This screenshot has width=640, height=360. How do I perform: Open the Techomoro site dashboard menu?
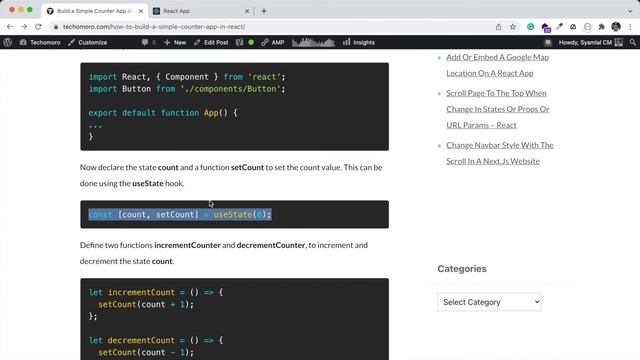pyautogui.click(x=40, y=42)
